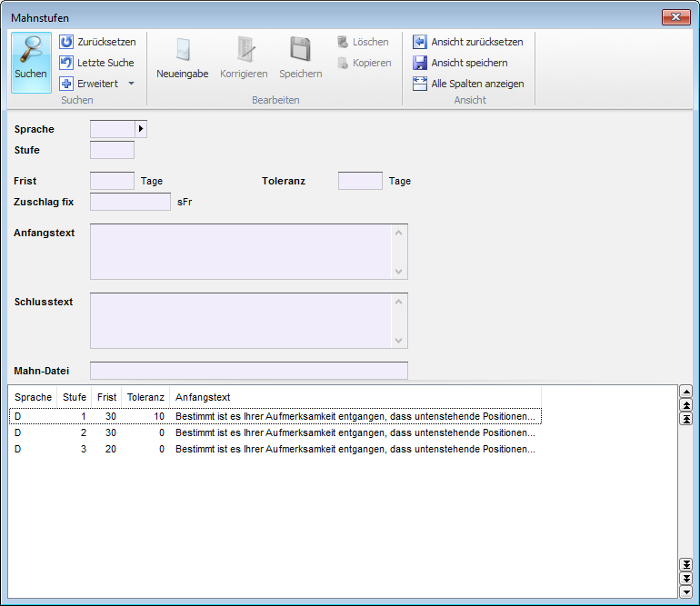The height and width of the screenshot is (606, 700).
Task: Click Schlusstext scroll up arrow
Action: click(399, 302)
